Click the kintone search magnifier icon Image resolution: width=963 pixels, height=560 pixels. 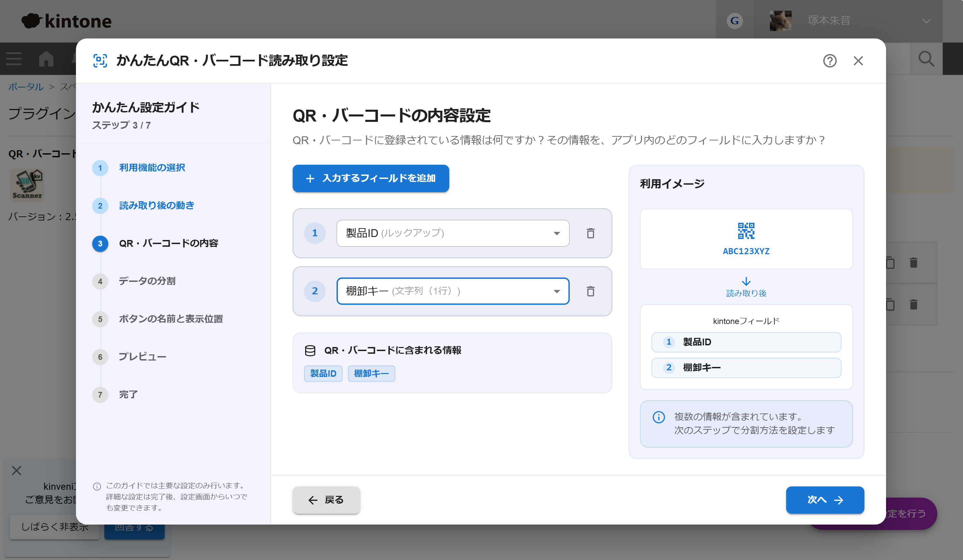pyautogui.click(x=926, y=59)
